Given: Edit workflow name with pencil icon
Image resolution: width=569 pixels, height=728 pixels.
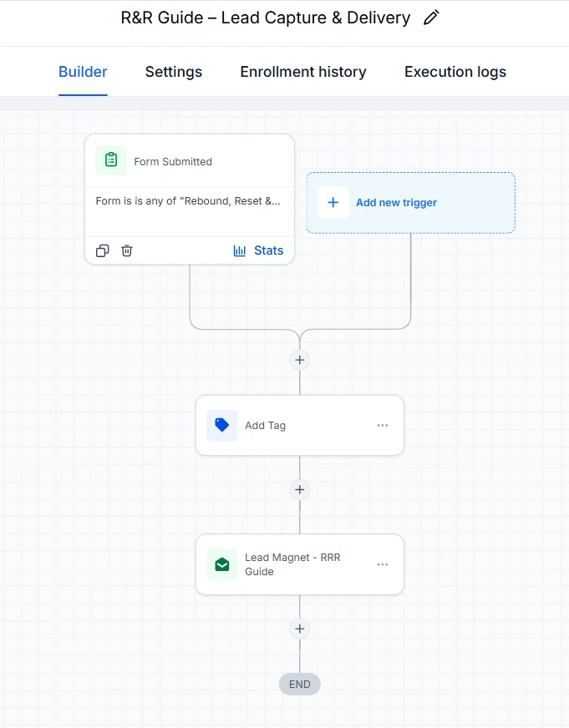Looking at the screenshot, I should (x=431, y=18).
